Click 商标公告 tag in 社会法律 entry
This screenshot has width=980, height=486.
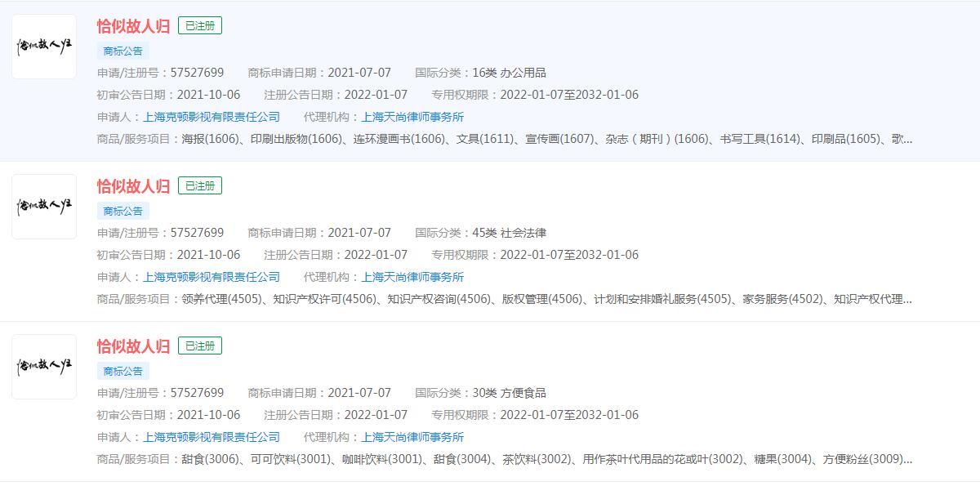point(122,211)
